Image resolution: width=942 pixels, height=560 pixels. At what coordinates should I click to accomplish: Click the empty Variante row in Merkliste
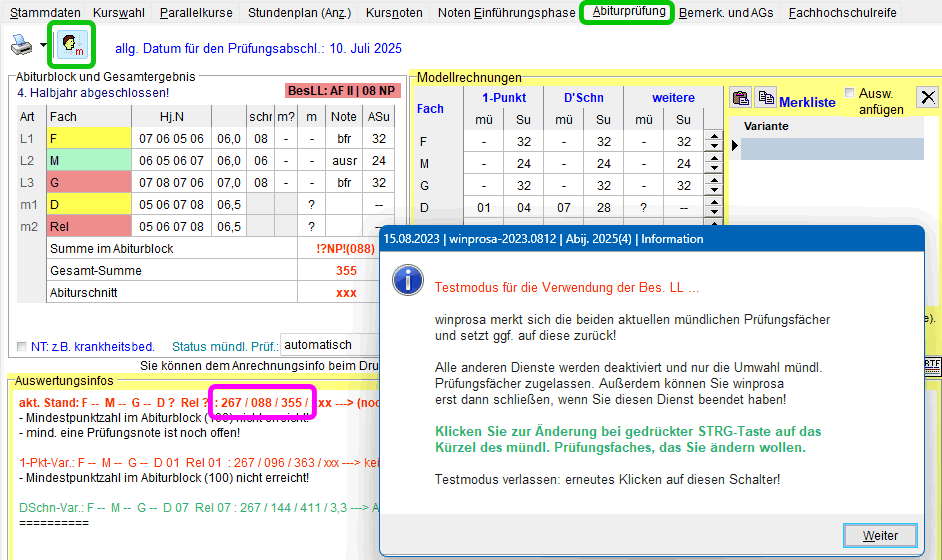(830, 148)
